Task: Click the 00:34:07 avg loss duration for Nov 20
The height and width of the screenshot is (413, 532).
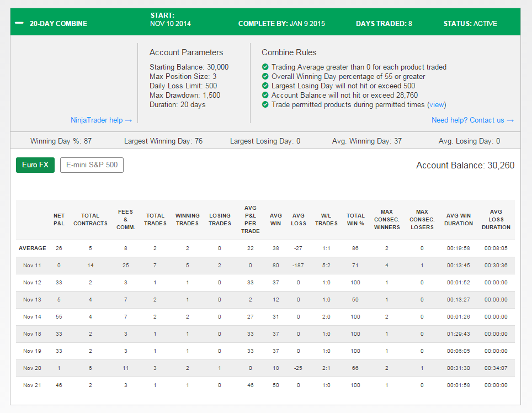Action: (x=496, y=368)
